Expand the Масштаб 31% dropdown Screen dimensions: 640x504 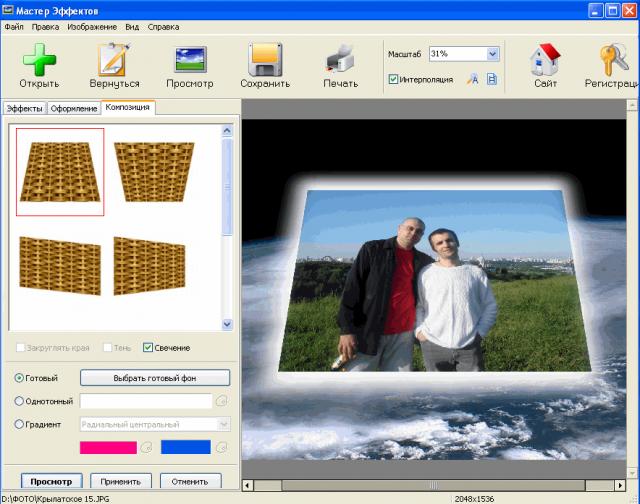[x=493, y=54]
